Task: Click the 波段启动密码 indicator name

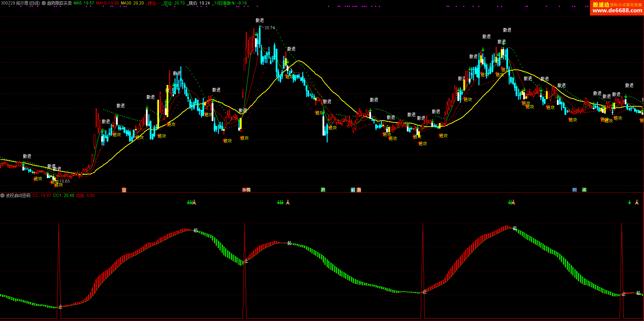Action: (x=18, y=195)
